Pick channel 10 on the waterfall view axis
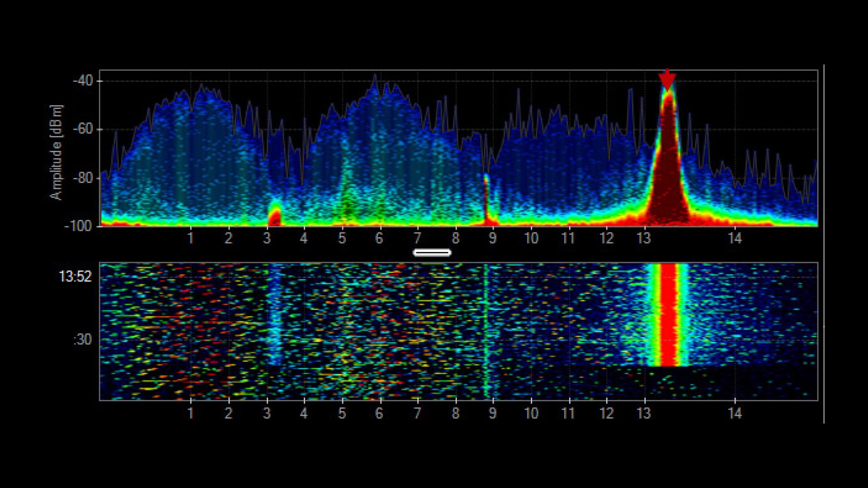This screenshot has height=488, width=868. (531, 413)
